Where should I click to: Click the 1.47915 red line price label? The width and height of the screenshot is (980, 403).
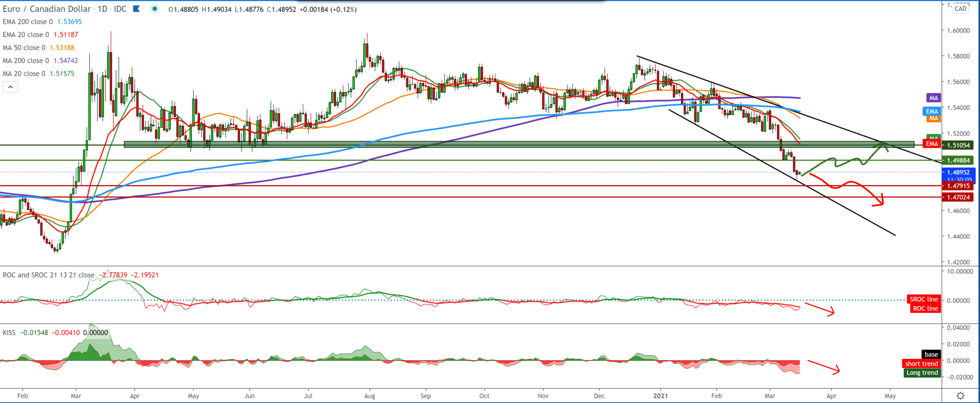(958, 186)
